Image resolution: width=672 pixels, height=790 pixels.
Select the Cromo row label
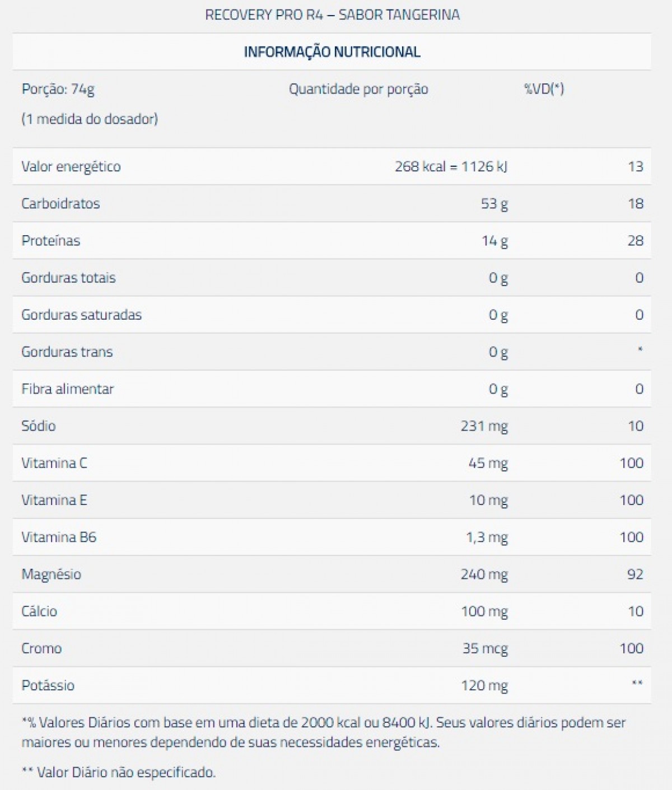(x=41, y=648)
